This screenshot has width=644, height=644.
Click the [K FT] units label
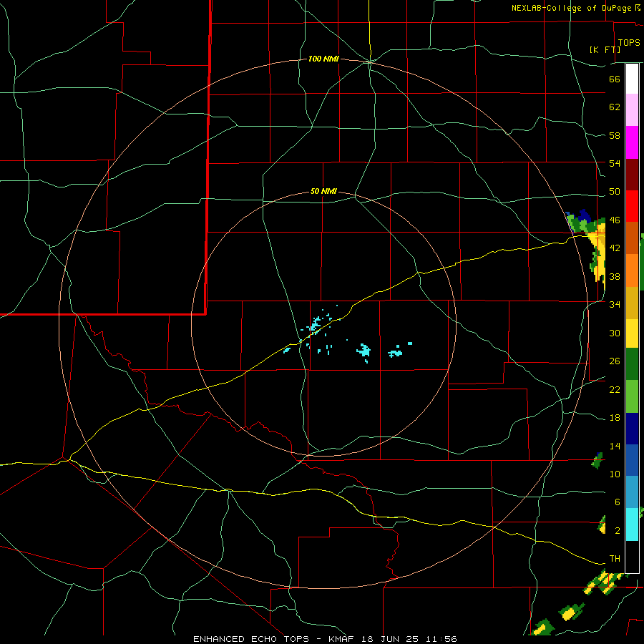click(x=605, y=49)
